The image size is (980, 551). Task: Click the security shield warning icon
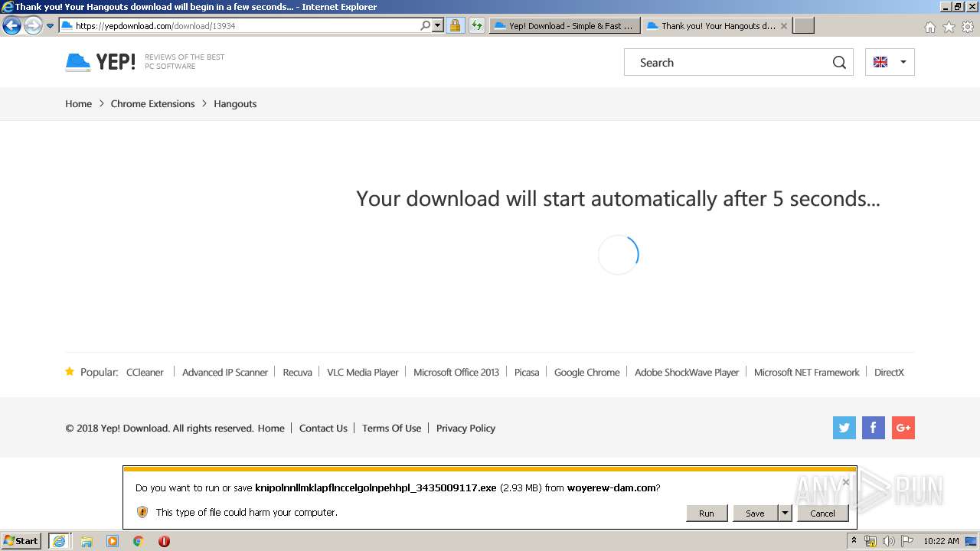[x=142, y=512]
